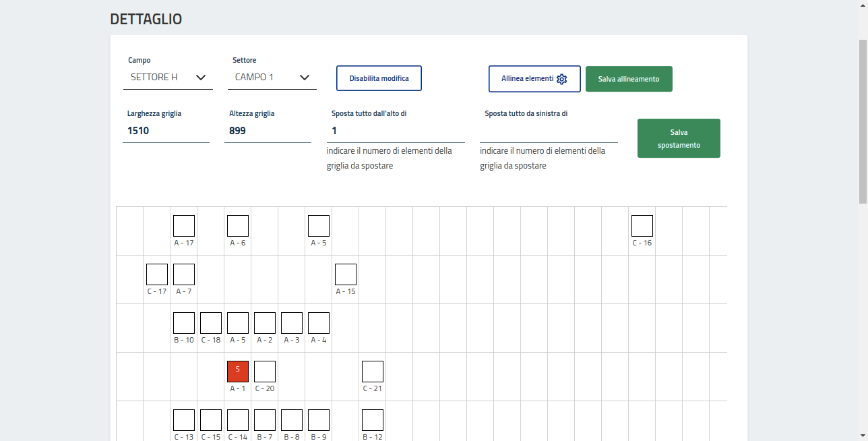Image resolution: width=868 pixels, height=441 pixels.
Task: Select grid square B - 10
Action: (184, 323)
